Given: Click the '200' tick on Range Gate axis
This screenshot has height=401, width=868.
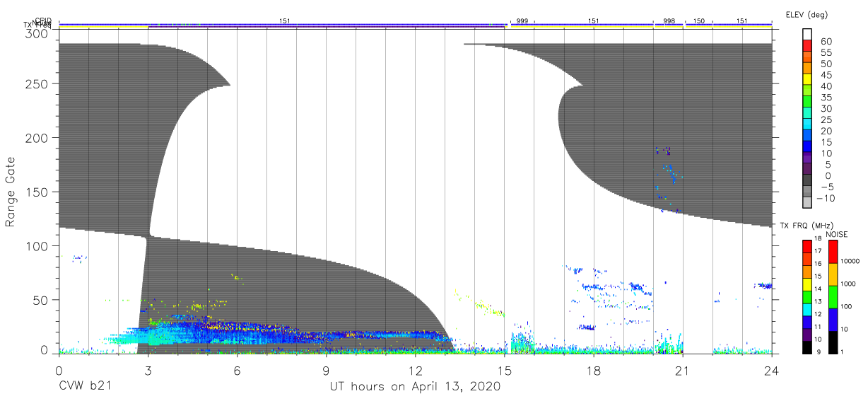Looking at the screenshot, I should tap(38, 137).
